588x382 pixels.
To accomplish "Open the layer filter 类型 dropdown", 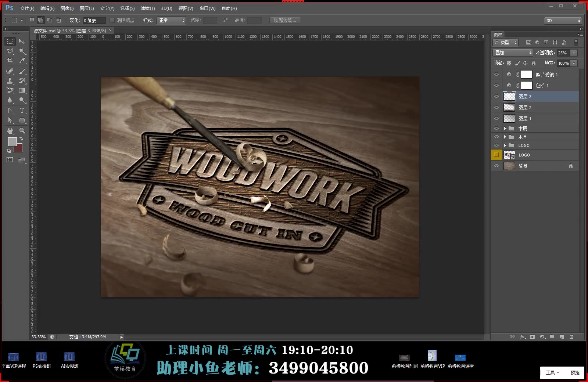I will click(506, 42).
